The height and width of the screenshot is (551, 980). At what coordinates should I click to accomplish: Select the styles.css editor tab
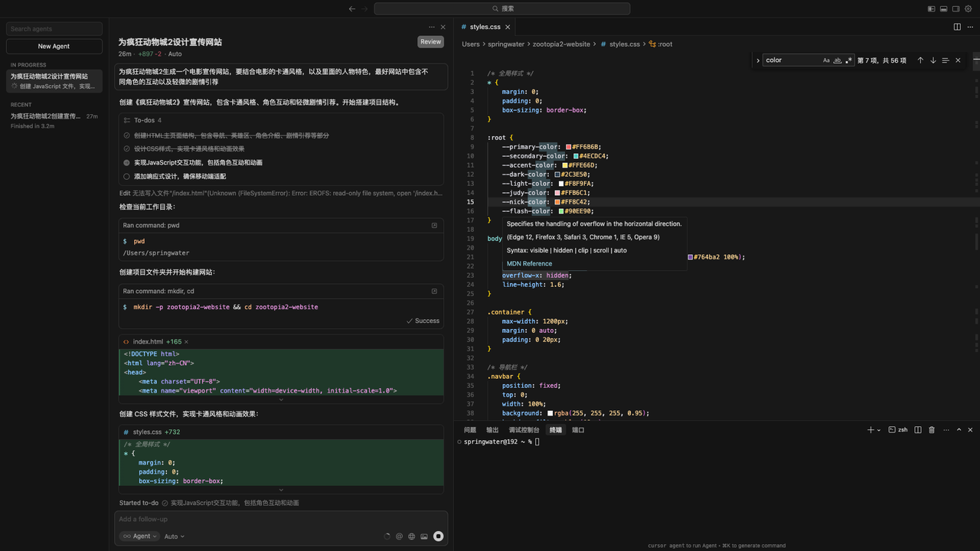485,27
